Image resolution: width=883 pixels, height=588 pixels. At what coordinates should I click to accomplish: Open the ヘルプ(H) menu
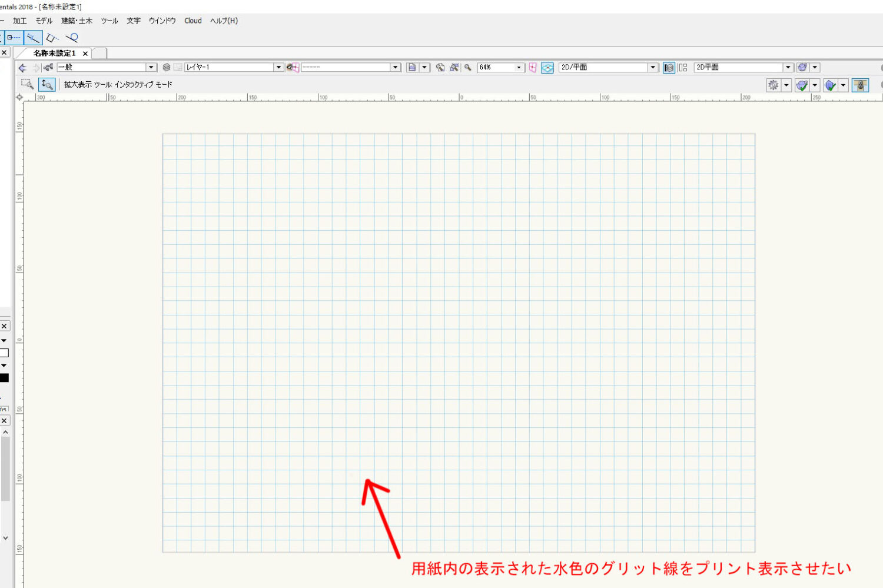(x=224, y=21)
